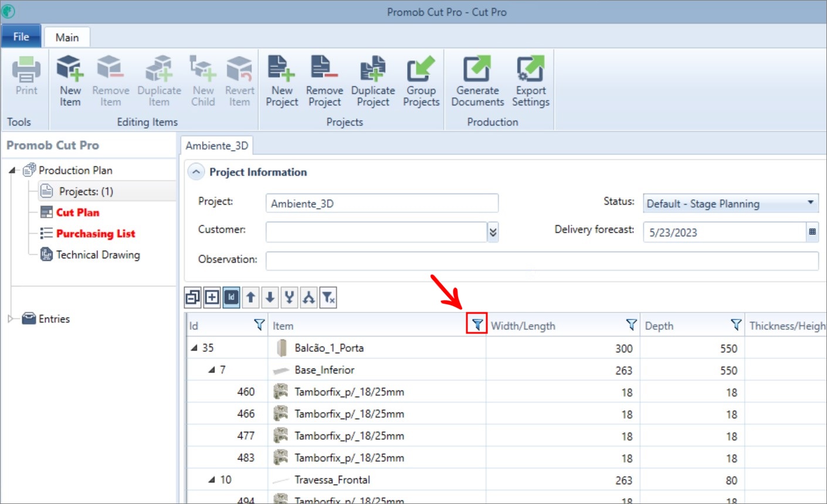The width and height of the screenshot is (827, 504).
Task: Click the Observation input field
Action: click(x=542, y=261)
